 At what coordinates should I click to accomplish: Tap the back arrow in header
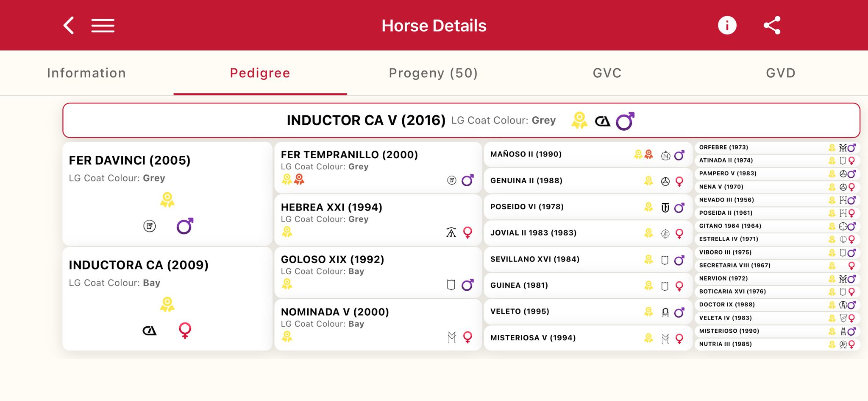coord(69,25)
